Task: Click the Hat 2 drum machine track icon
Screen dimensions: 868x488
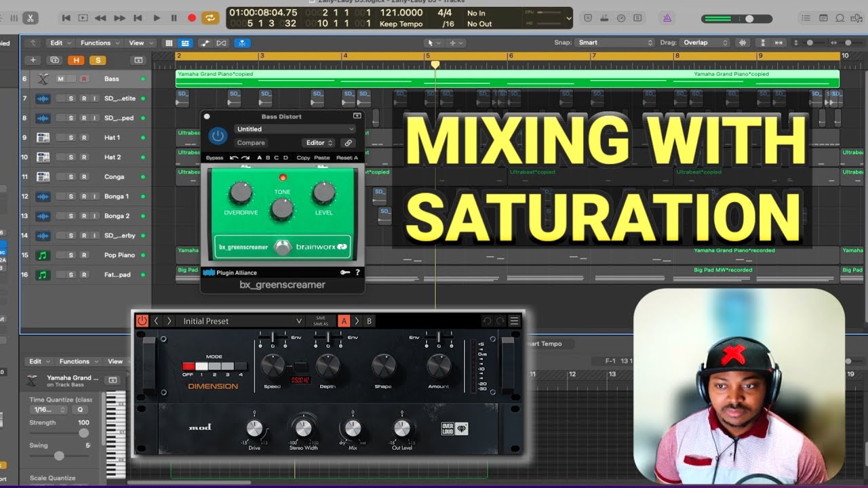Action: pos(43,157)
